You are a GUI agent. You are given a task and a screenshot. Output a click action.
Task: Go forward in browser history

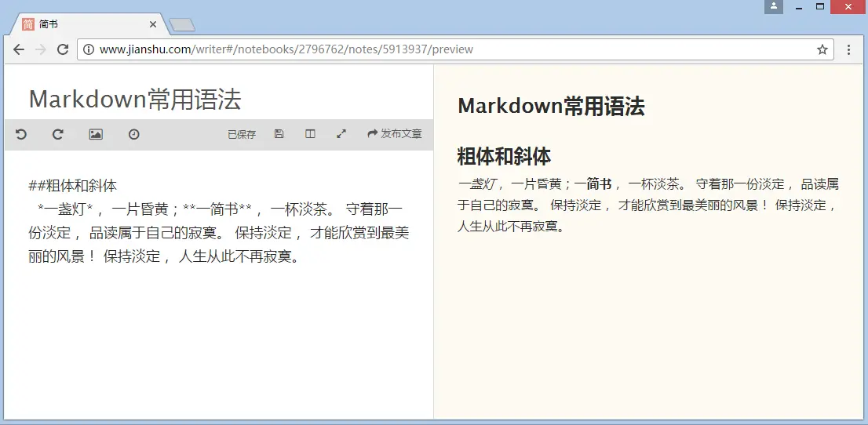click(x=41, y=49)
